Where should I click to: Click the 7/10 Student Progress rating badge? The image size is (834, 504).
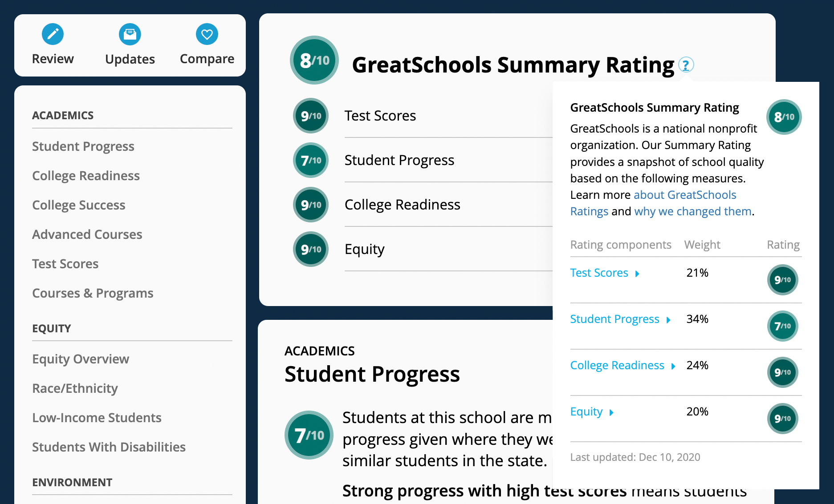tap(310, 160)
